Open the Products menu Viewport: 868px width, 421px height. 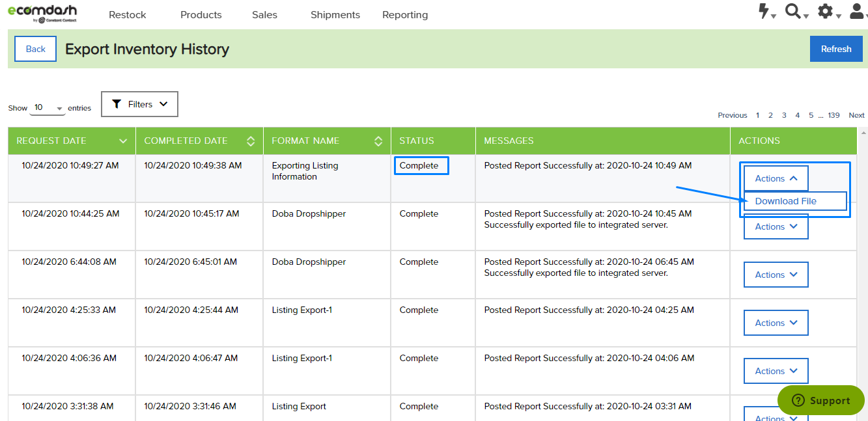point(201,14)
